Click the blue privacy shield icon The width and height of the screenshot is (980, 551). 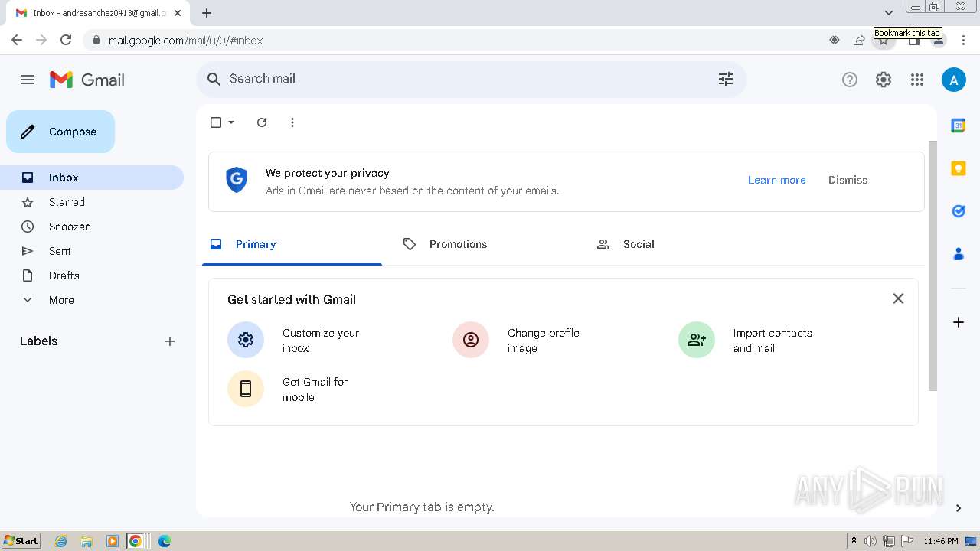(237, 180)
